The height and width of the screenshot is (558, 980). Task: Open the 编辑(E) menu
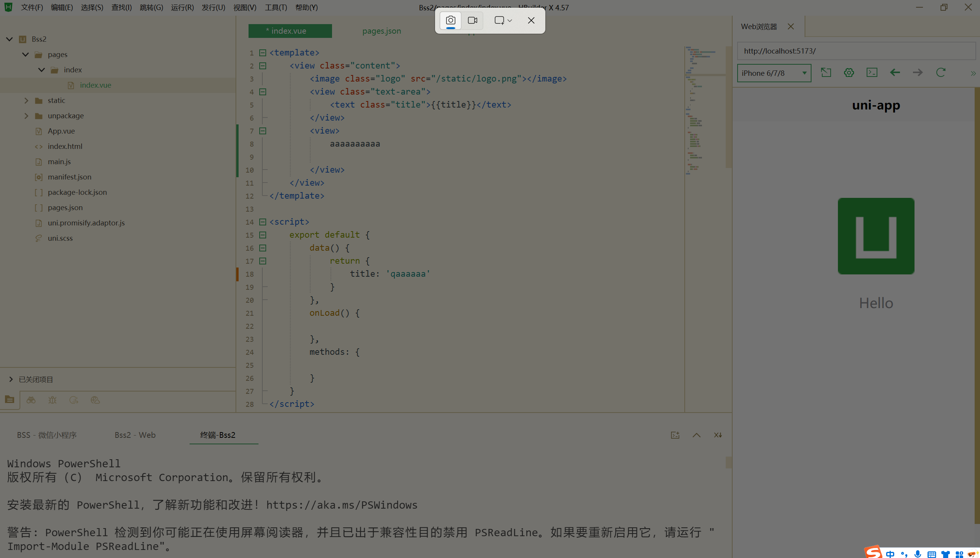[62, 8]
